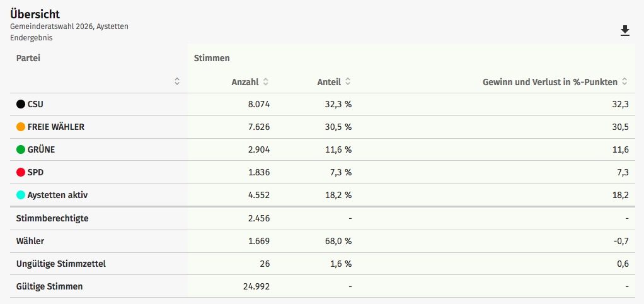This screenshot has width=644, height=304.
Task: Click the black CSU color dot
Action: pyautogui.click(x=21, y=104)
